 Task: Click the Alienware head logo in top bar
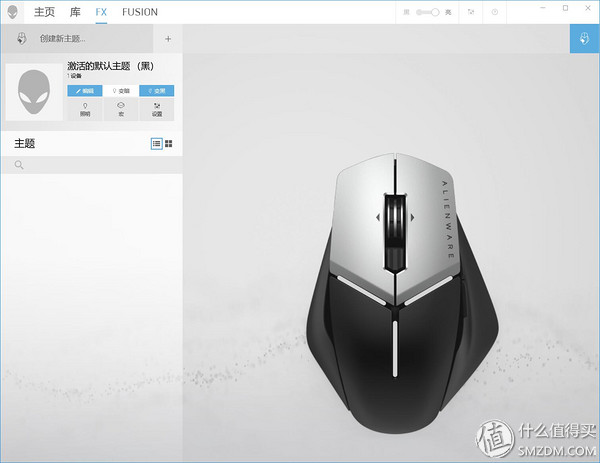[13, 12]
